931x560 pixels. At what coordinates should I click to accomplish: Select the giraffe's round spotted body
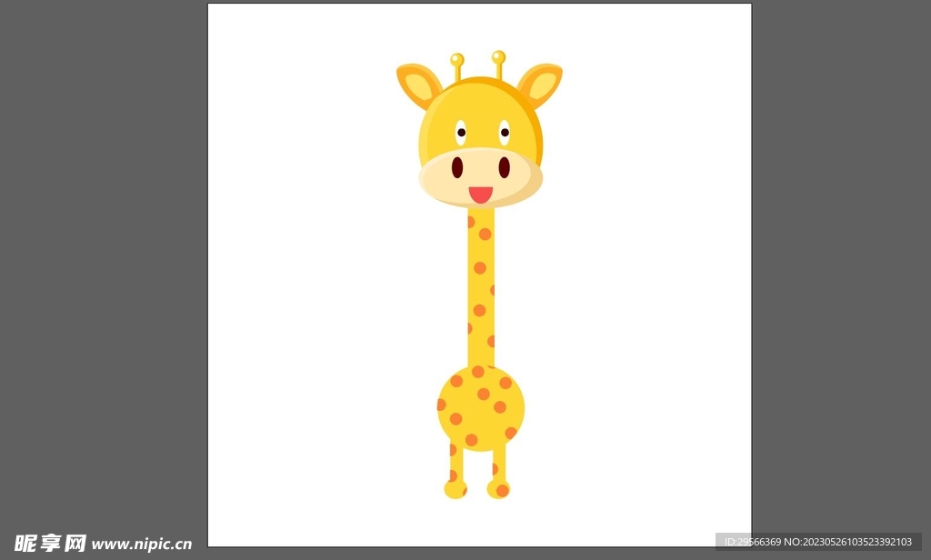pos(481,408)
